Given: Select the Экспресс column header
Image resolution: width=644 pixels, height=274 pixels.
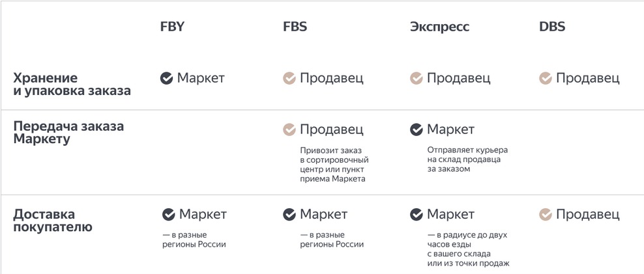Looking at the screenshot, I should pyautogui.click(x=439, y=27).
